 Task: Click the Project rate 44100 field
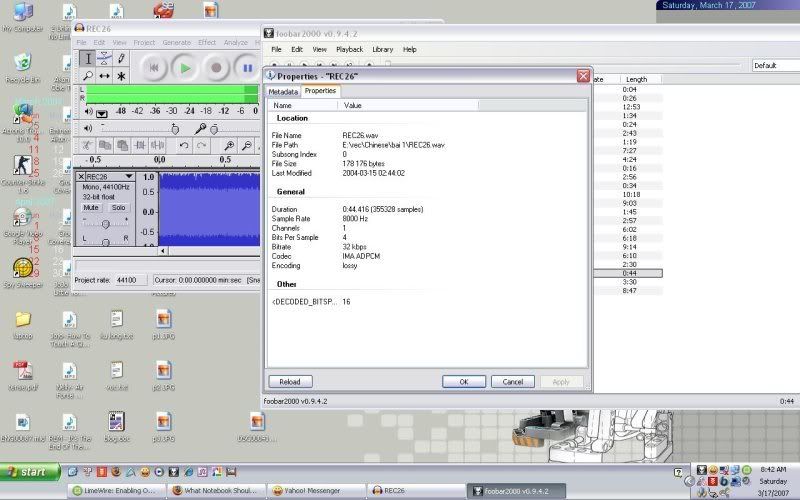click(x=130, y=280)
